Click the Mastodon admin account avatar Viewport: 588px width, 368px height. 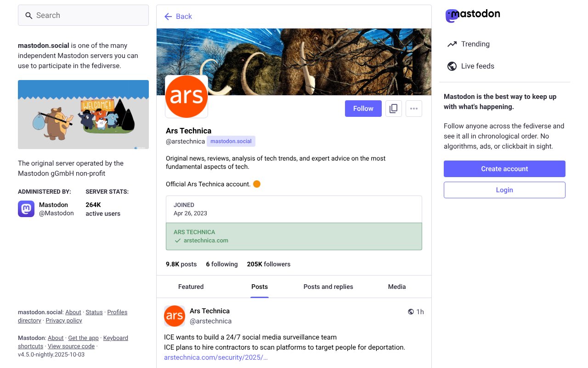[x=26, y=209]
